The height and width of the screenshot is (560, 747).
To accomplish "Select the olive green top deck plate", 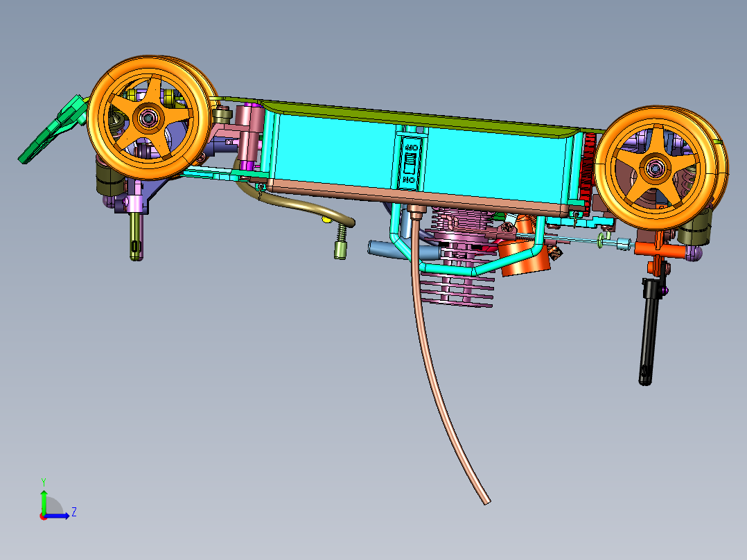I will tap(419, 116).
